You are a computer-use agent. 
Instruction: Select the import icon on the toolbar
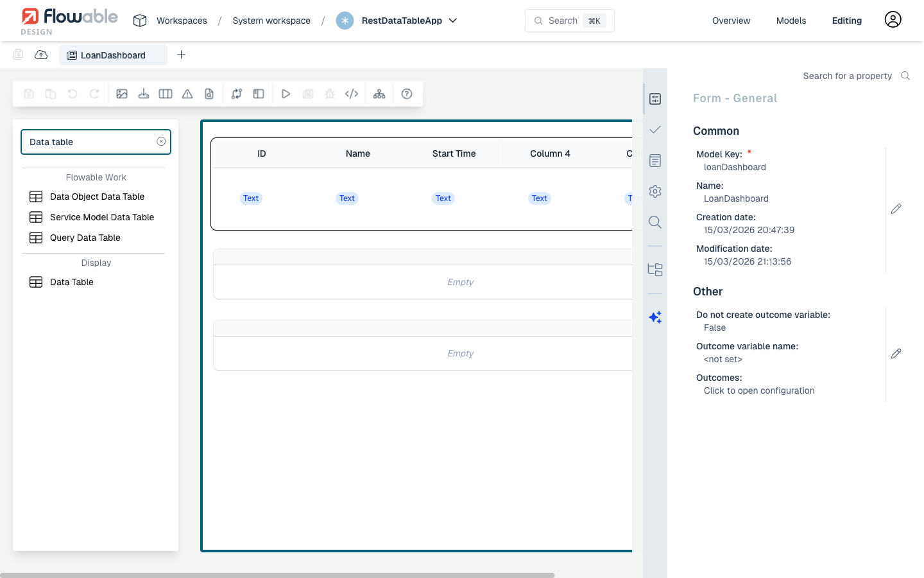click(x=144, y=93)
